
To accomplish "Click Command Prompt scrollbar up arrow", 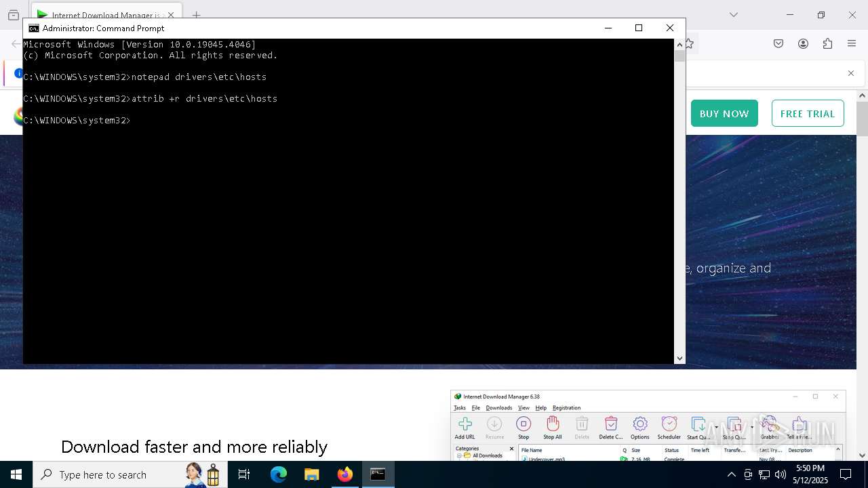I will 679,44.
